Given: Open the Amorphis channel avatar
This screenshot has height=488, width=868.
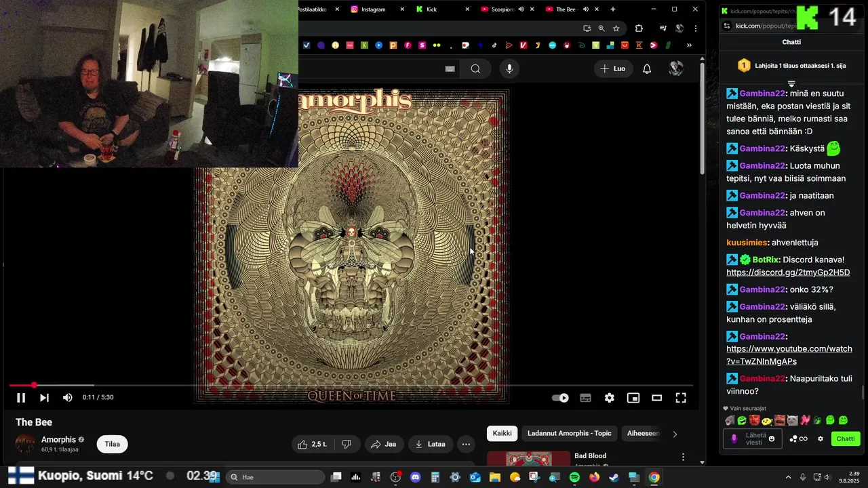Looking at the screenshot, I should [x=25, y=444].
